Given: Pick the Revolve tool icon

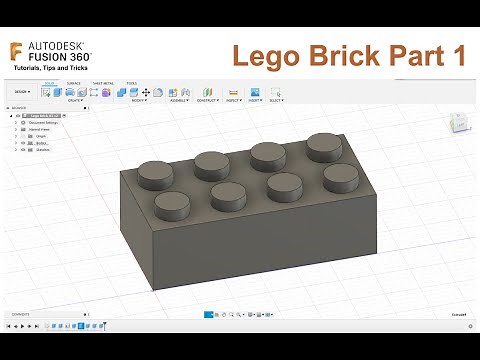Looking at the screenshot, I should pyautogui.click(x=70, y=92).
